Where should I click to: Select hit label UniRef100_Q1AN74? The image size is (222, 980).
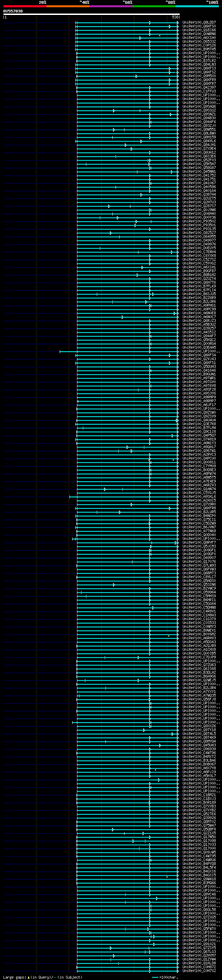point(199,489)
